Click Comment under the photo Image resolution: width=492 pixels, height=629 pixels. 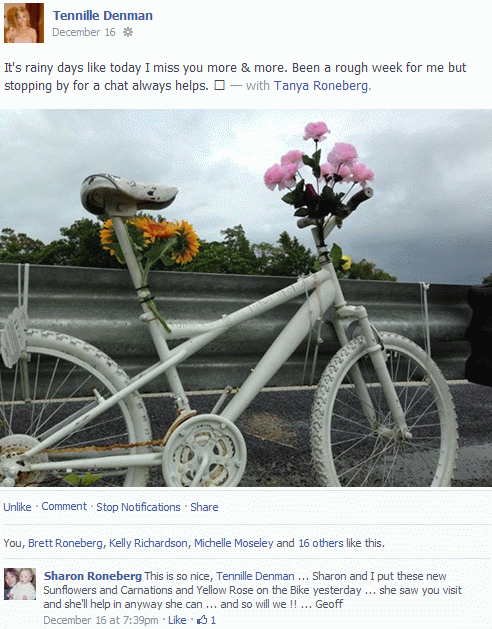coord(64,507)
